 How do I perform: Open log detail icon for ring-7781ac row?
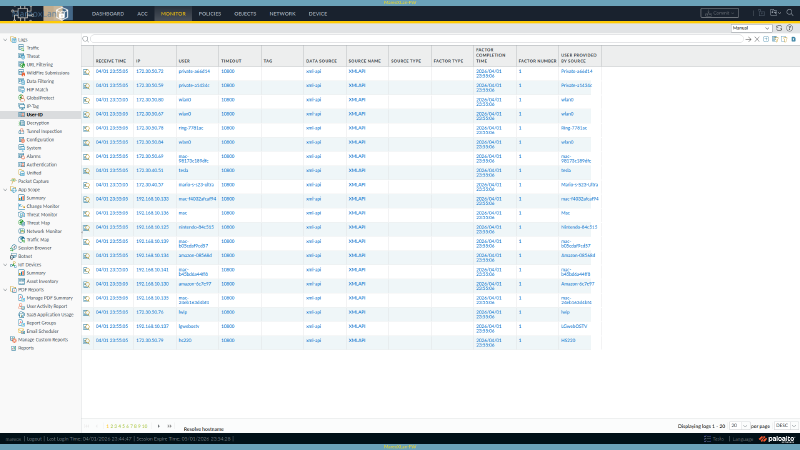(x=86, y=129)
